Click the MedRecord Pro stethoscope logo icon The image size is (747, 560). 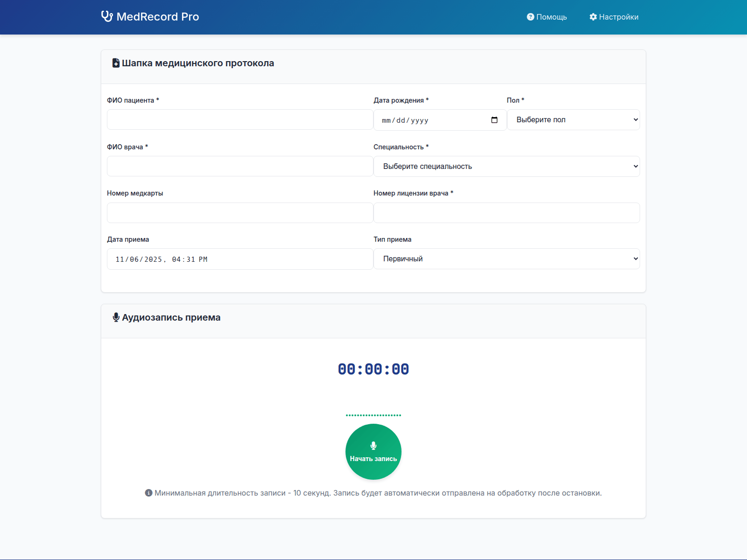(107, 17)
